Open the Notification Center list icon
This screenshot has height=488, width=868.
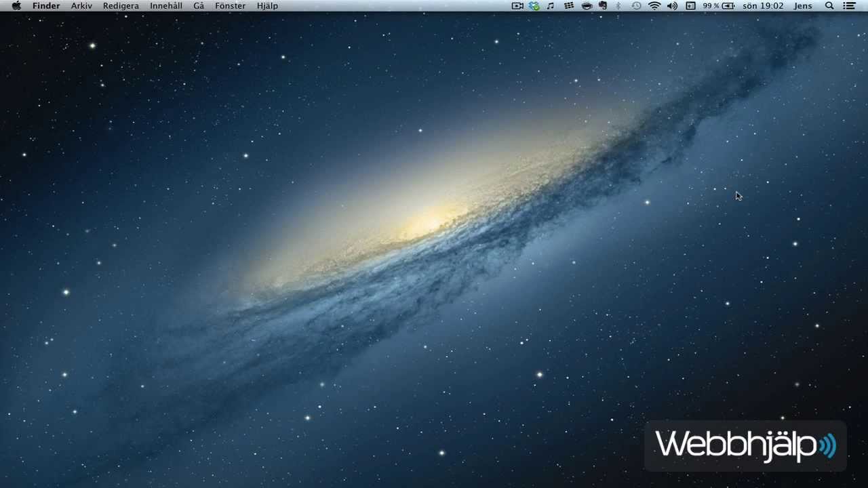tap(849, 6)
